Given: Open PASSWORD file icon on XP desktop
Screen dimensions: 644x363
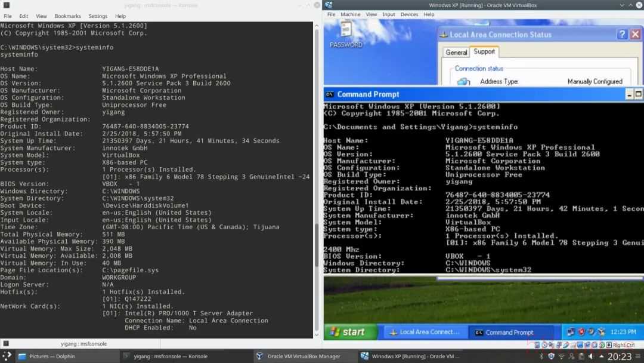Looking at the screenshot, I should pos(346,35).
